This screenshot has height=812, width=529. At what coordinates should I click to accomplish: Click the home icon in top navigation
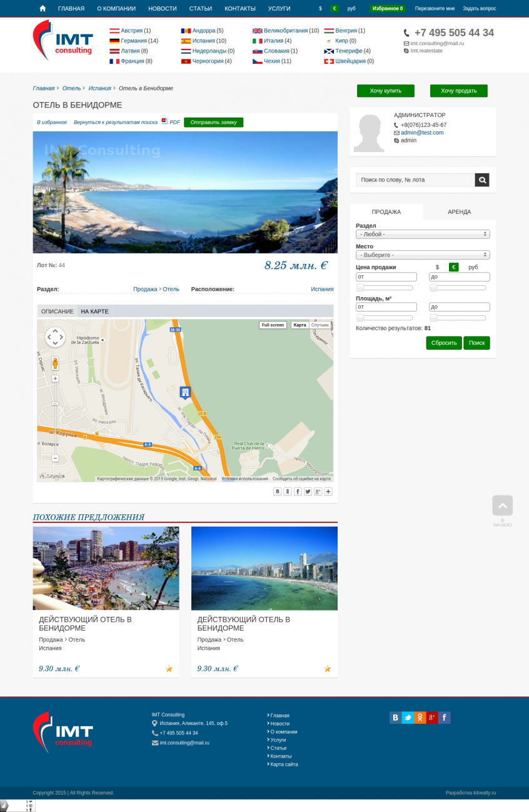43,9
